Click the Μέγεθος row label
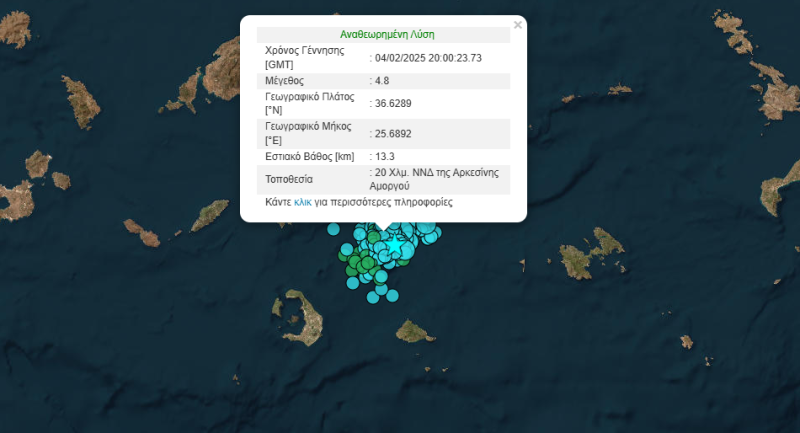Viewport: 800px width, 433px height. (x=285, y=80)
